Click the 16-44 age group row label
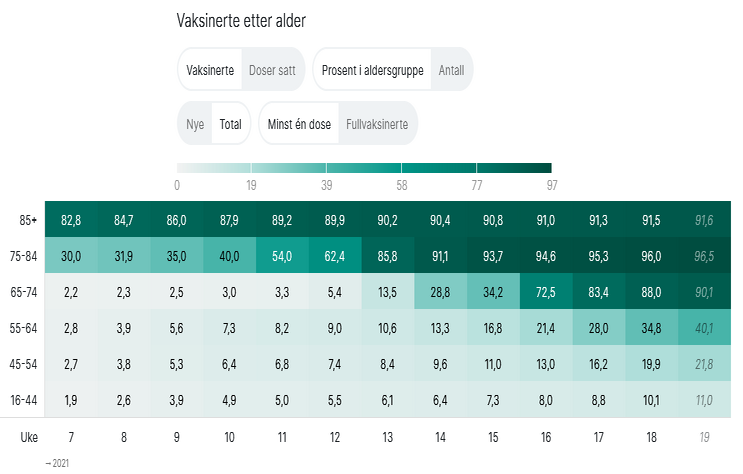This screenshot has height=474, width=743. click(24, 400)
